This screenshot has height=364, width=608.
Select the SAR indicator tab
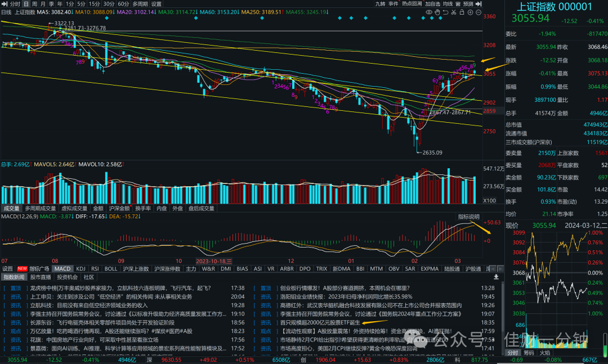(x=410, y=268)
